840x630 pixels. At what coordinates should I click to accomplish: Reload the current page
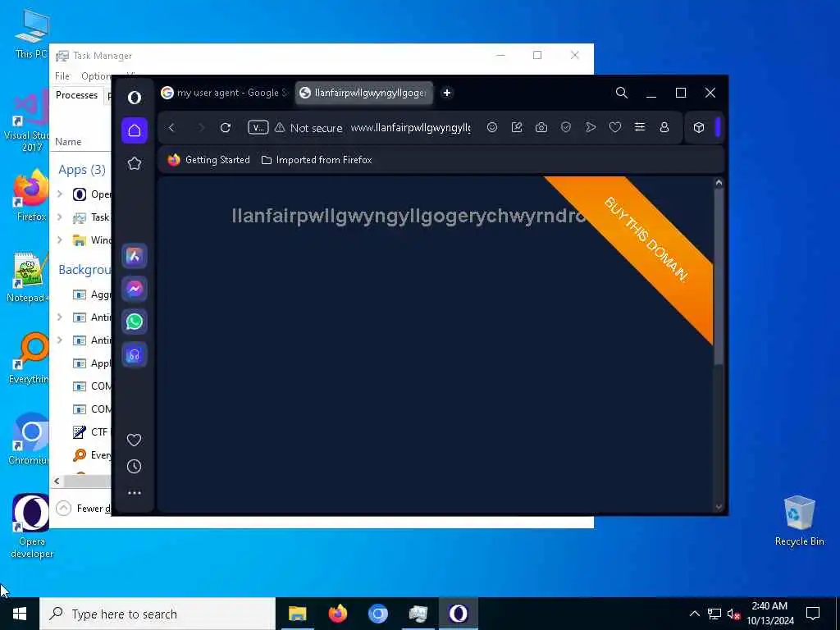[226, 127]
